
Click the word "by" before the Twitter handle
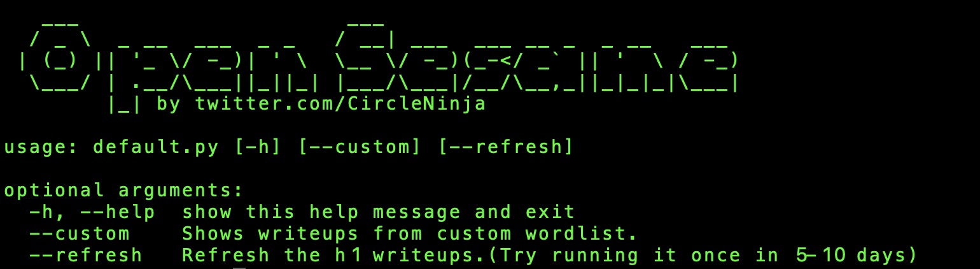(169, 104)
